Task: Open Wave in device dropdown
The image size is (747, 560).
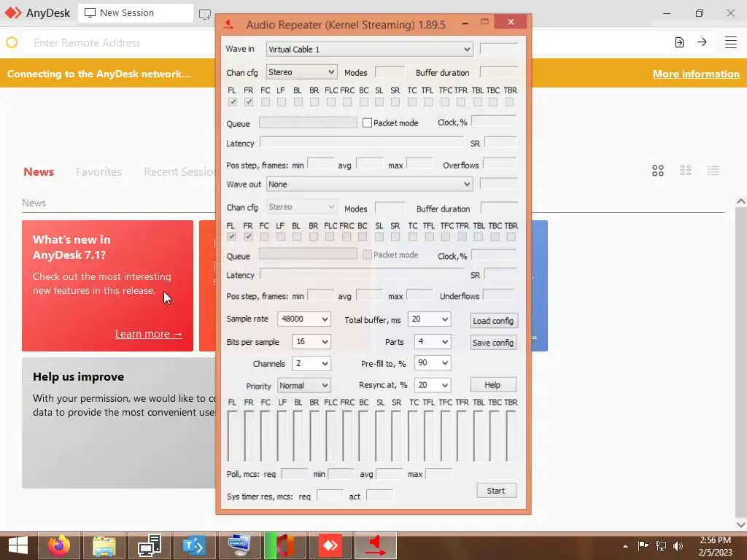Action: [x=369, y=49]
